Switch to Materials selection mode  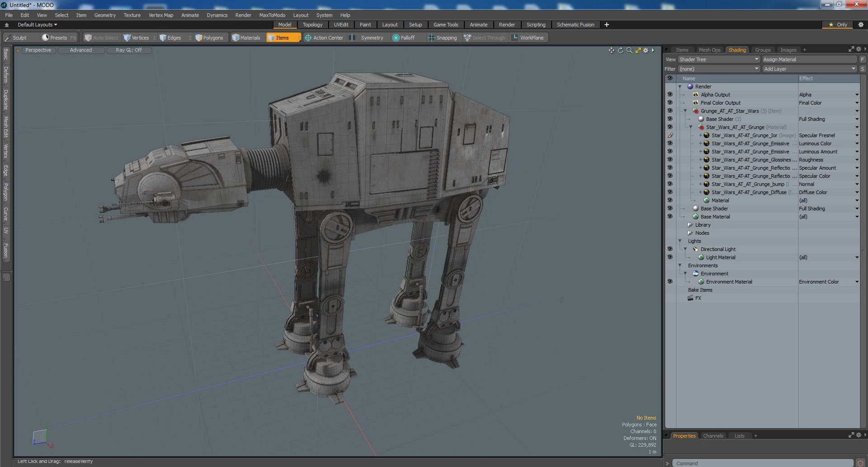tap(246, 38)
